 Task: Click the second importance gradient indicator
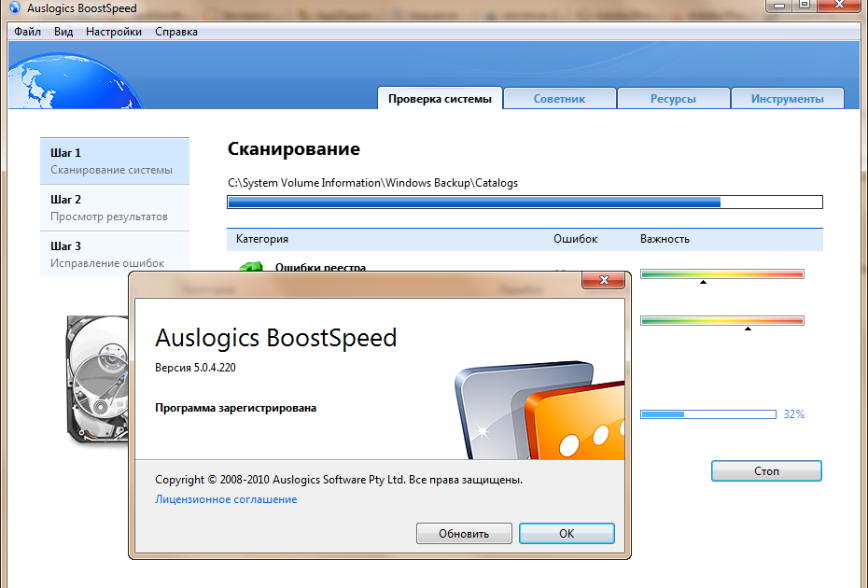(721, 320)
